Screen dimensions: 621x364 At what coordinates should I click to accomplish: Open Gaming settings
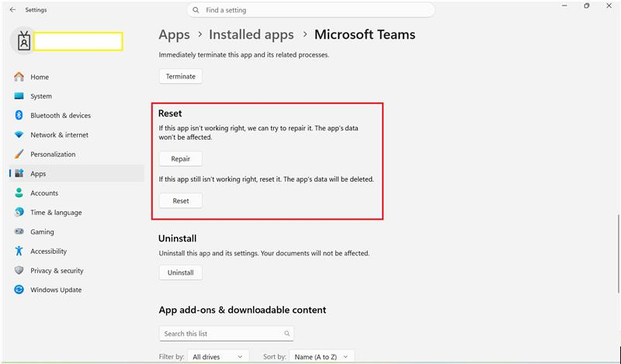77,232
